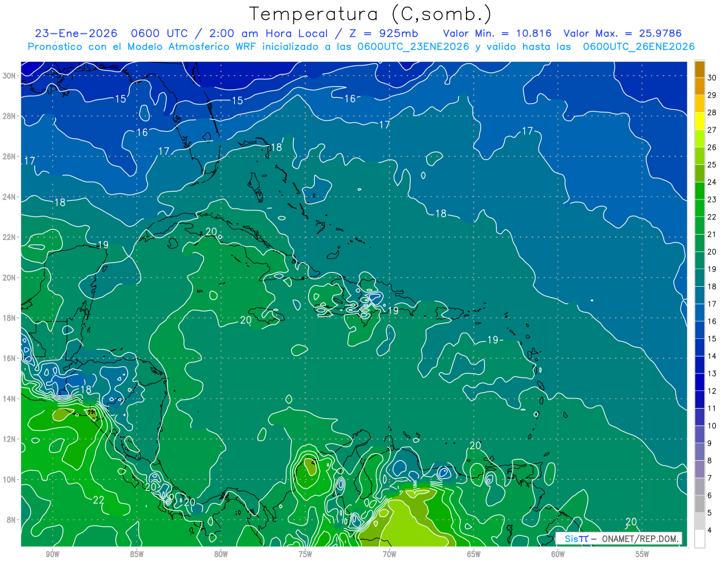The height and width of the screenshot is (562, 728).
Task: Click the '75W' longitude axis label
Action: (305, 554)
